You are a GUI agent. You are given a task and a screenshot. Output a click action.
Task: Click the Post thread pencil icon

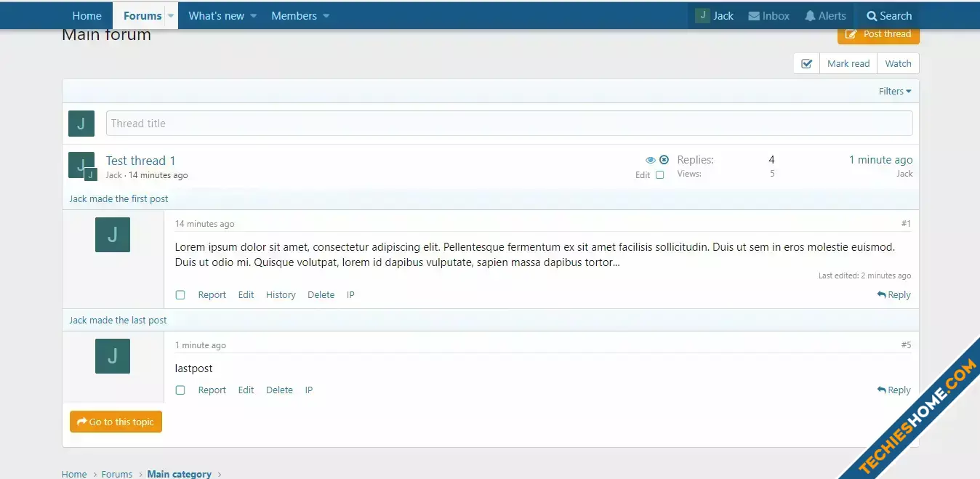pos(851,34)
